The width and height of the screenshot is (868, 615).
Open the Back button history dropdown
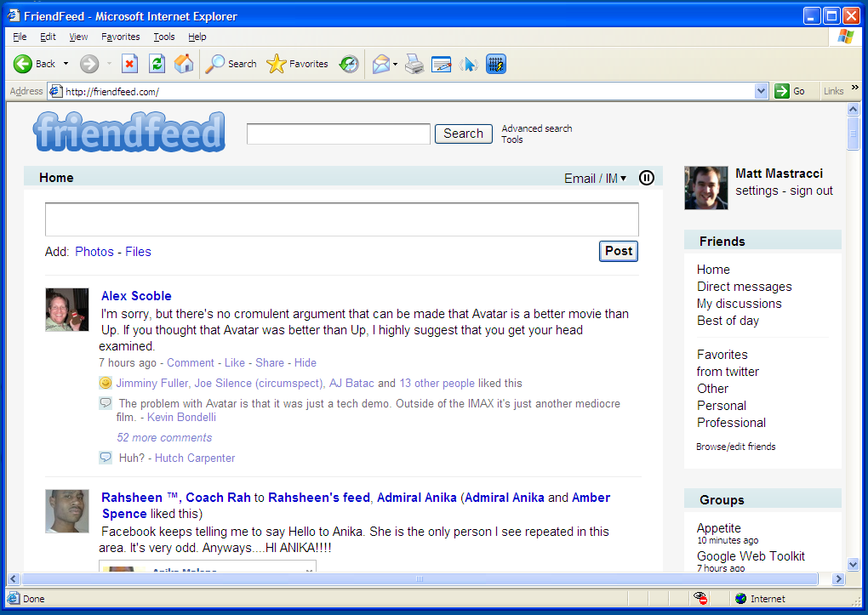point(66,64)
